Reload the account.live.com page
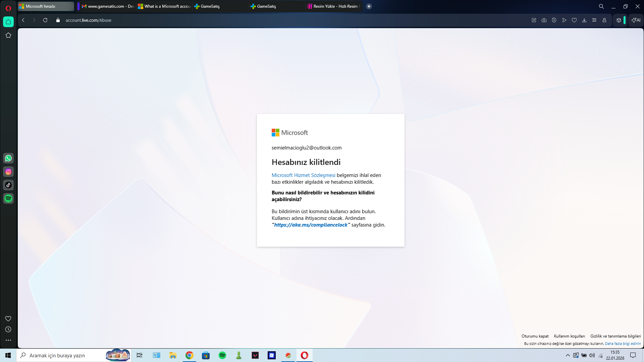This screenshot has width=644, height=362. tap(45, 20)
